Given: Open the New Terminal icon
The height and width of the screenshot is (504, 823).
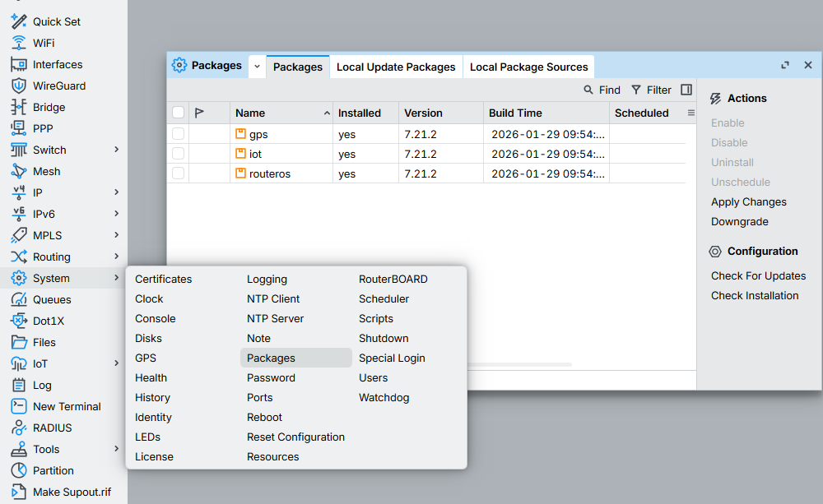Looking at the screenshot, I should (x=19, y=406).
